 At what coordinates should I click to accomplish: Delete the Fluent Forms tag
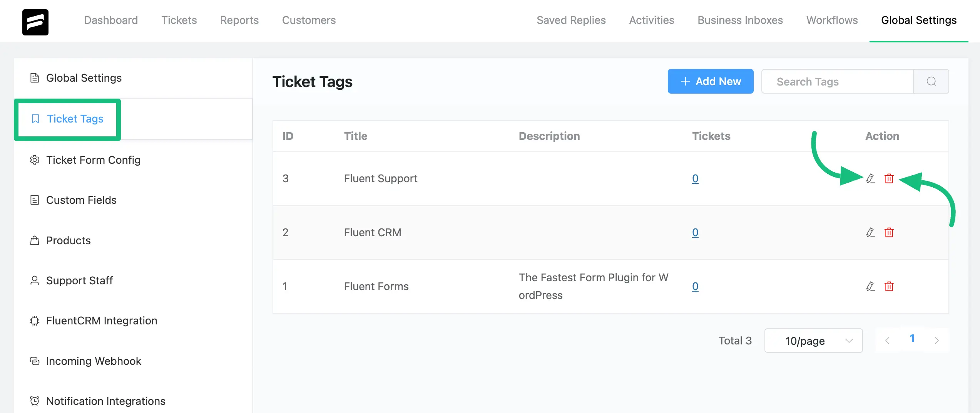tap(889, 286)
